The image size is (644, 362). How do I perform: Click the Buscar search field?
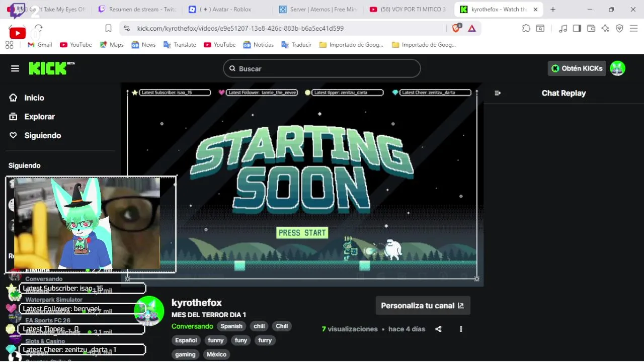pos(322,68)
